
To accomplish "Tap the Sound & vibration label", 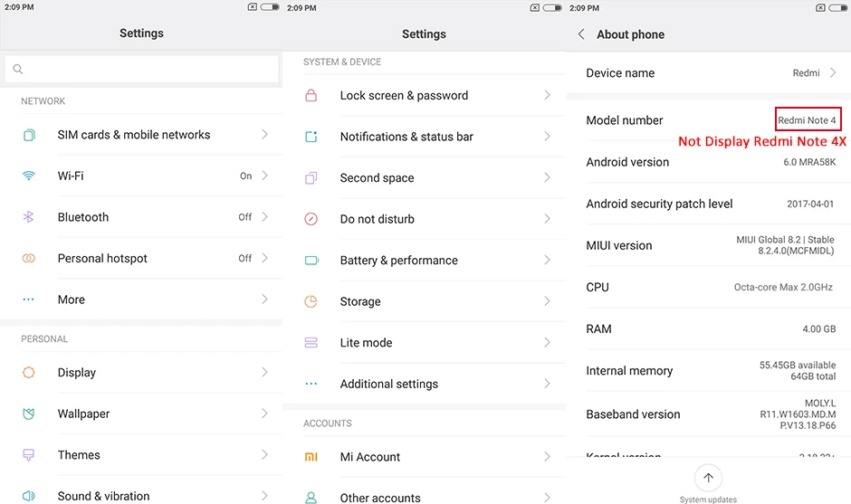I will point(104,497).
